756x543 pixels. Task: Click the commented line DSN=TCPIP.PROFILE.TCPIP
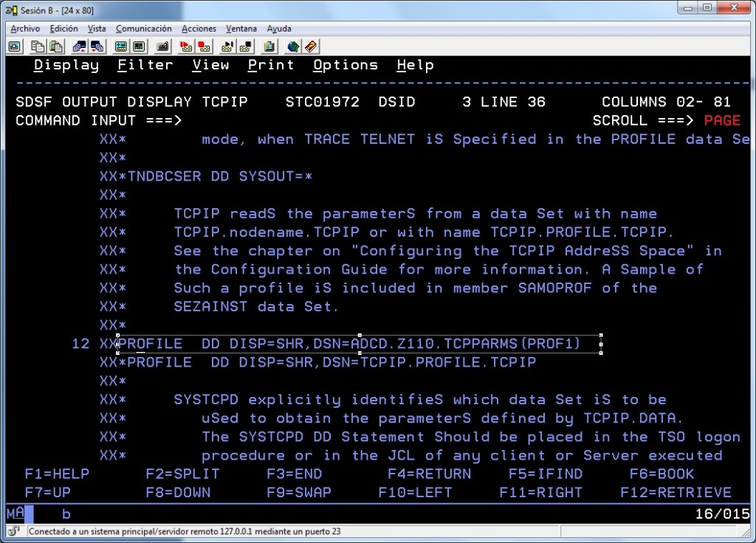point(317,362)
